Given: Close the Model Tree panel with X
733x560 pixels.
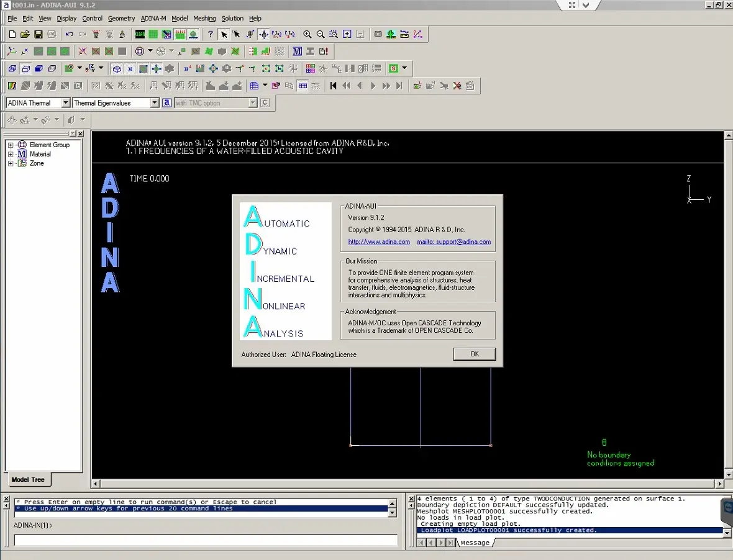Looking at the screenshot, I should click(x=80, y=134).
